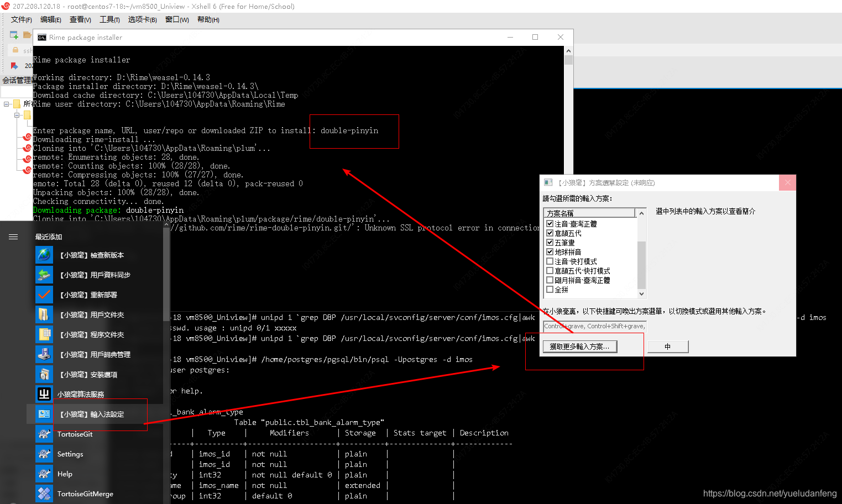Uncheck 五筆畫 schema
Image resolution: width=842 pixels, height=504 pixels.
pyautogui.click(x=550, y=243)
